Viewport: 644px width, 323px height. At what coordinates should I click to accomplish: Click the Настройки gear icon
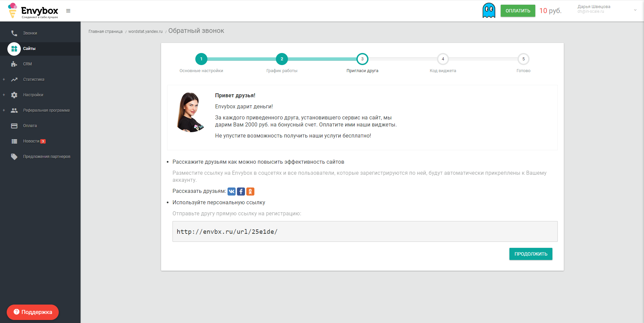click(x=14, y=95)
